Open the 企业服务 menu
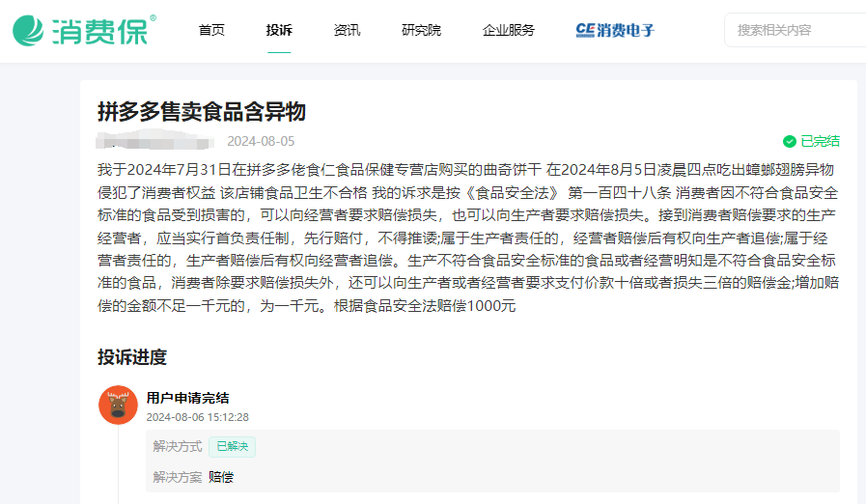Image resolution: width=866 pixels, height=504 pixels. click(509, 30)
